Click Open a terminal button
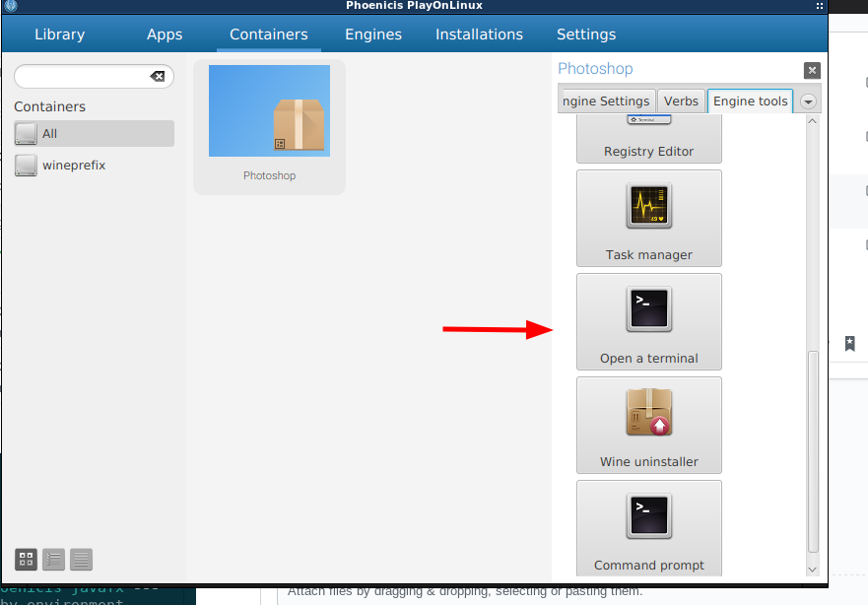 tap(649, 321)
